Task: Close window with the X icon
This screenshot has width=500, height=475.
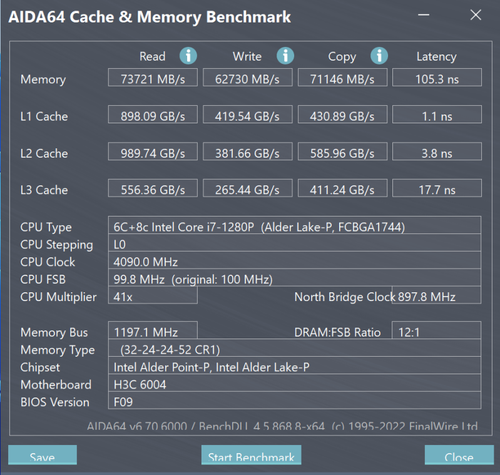Action: [x=476, y=15]
